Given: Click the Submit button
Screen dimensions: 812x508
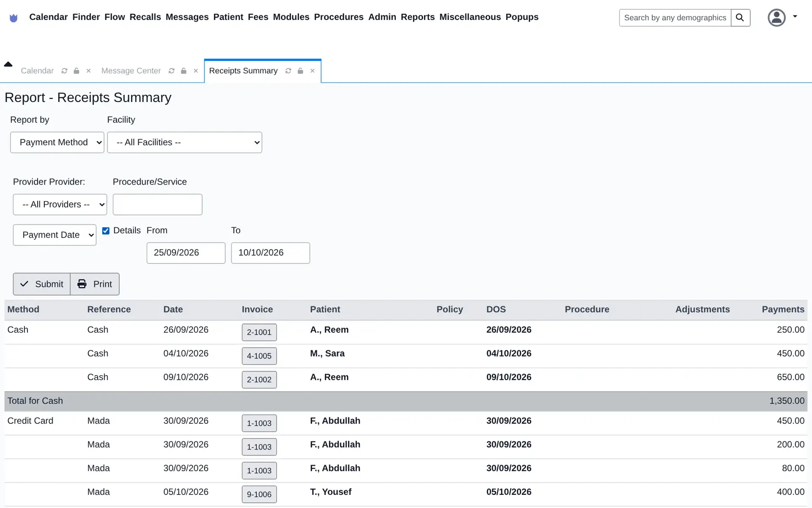Looking at the screenshot, I should [41, 284].
